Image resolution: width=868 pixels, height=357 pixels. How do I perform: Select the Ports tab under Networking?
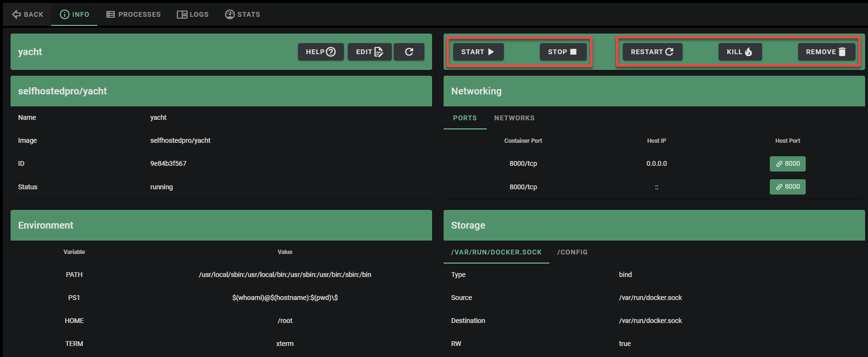pyautogui.click(x=465, y=118)
